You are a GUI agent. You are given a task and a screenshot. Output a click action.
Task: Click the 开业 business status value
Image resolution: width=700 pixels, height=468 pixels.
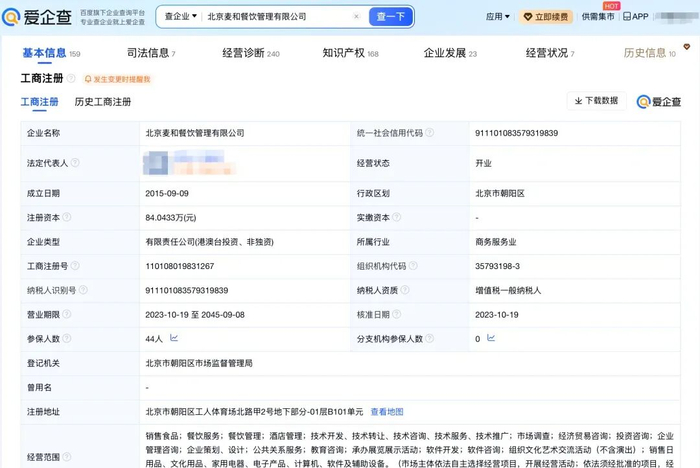(x=483, y=163)
